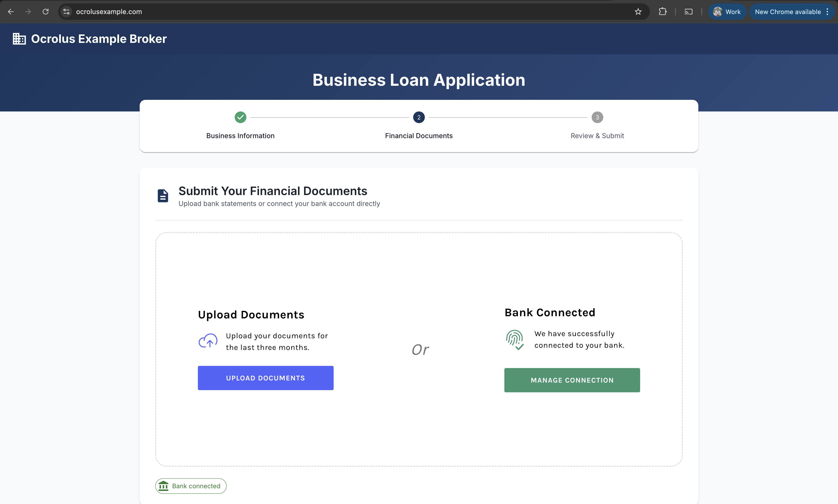
Task: Click the Manage Connection button
Action: [x=572, y=380]
